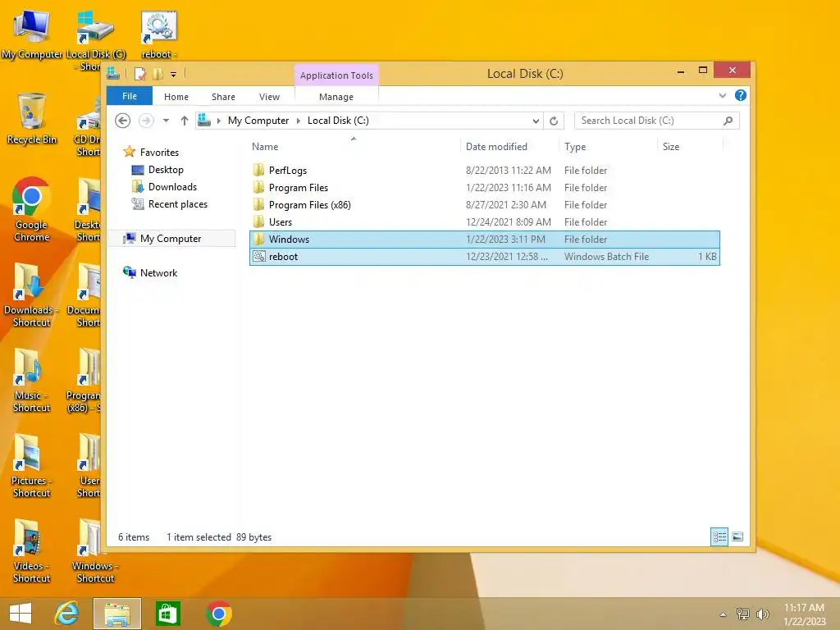Click the Properties quick access icon

click(139, 73)
